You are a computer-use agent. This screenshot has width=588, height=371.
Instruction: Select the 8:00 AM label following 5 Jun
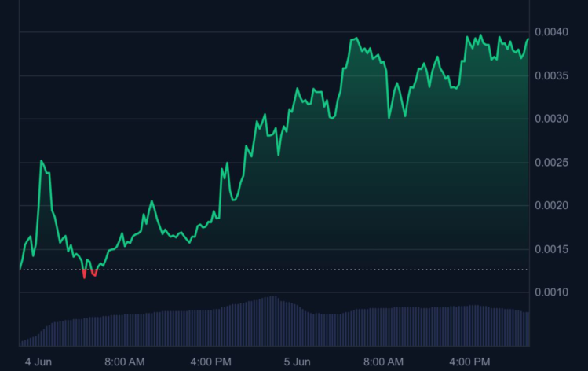tap(383, 362)
